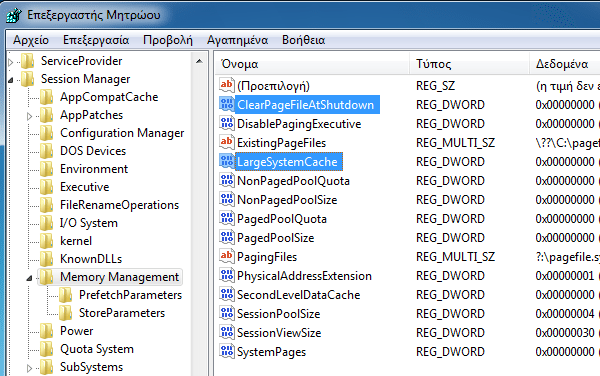Click the DWORD icon of SystemPages
The height and width of the screenshot is (376, 600).
coord(227,351)
